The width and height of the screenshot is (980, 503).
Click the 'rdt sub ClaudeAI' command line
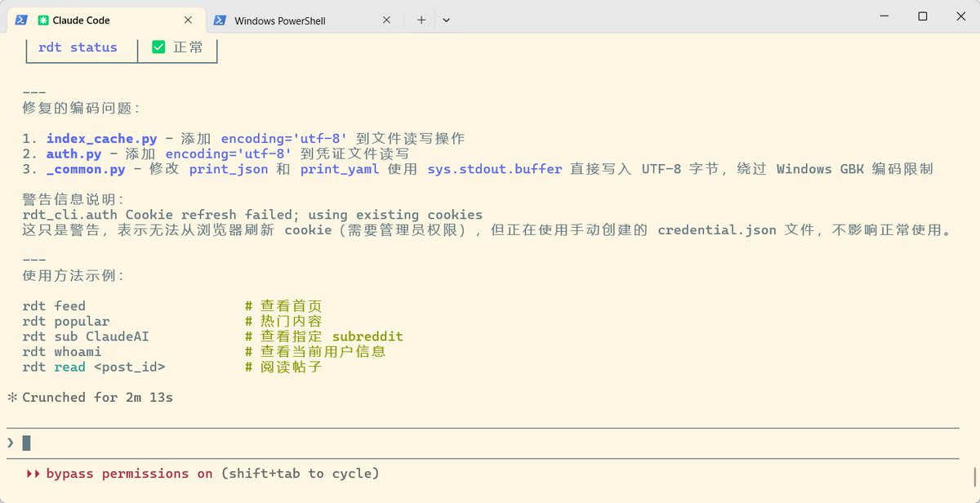click(86, 336)
